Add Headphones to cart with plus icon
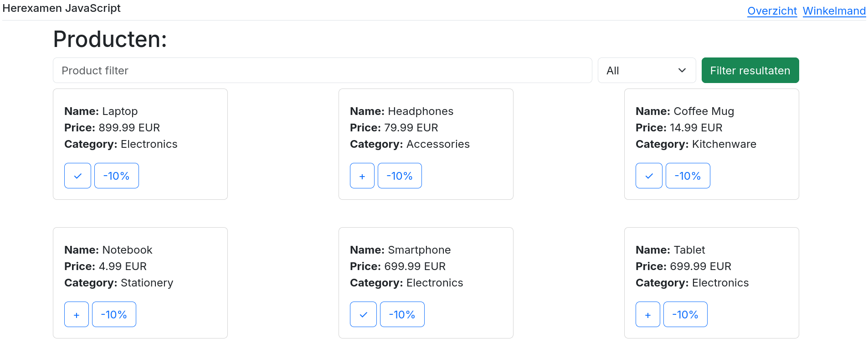868x354 pixels. click(x=362, y=176)
